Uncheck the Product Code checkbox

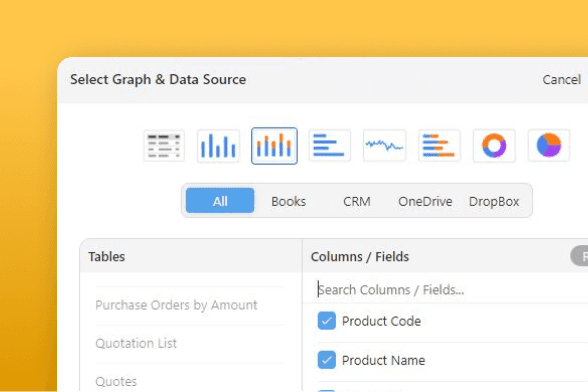pos(327,321)
